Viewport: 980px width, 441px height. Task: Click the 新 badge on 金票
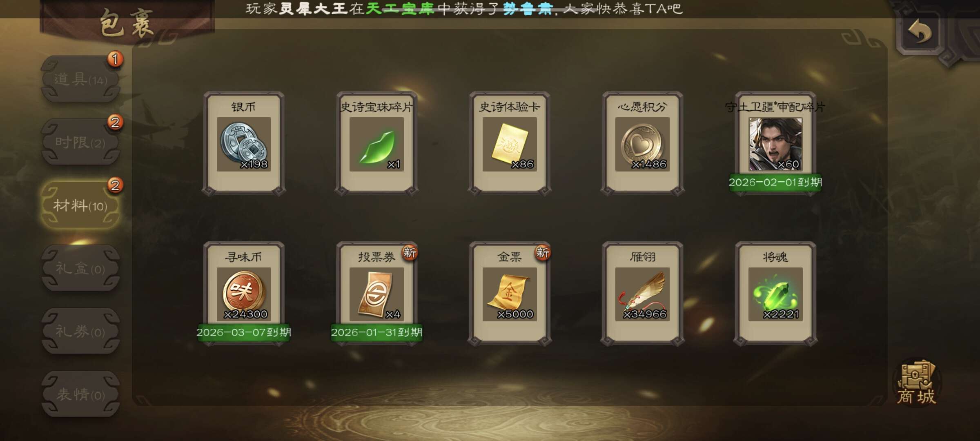pos(542,253)
